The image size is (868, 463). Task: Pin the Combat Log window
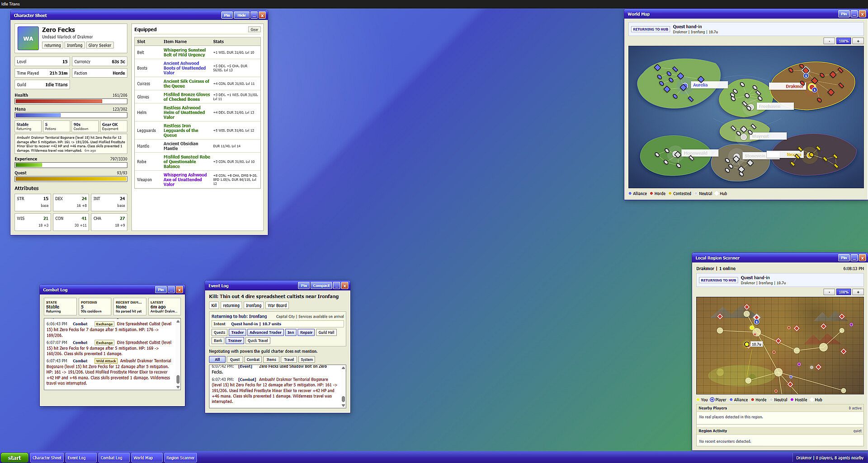pyautogui.click(x=160, y=290)
